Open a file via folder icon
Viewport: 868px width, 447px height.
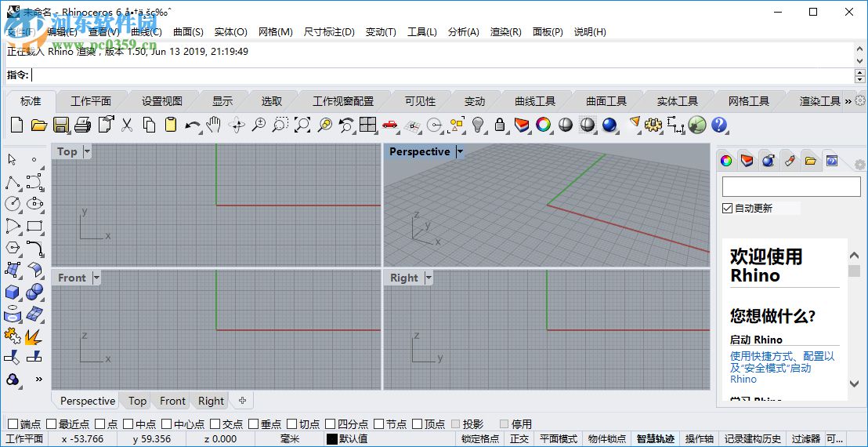(38, 125)
